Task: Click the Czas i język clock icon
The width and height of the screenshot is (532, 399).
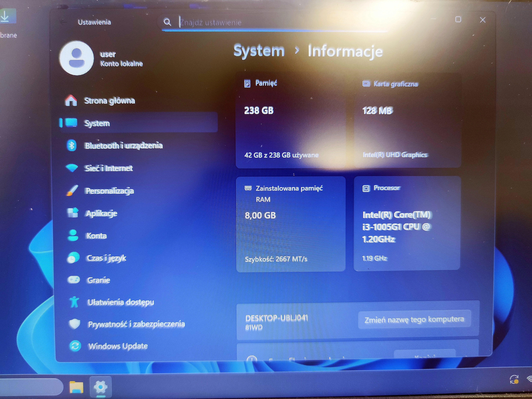Action: coord(73,258)
